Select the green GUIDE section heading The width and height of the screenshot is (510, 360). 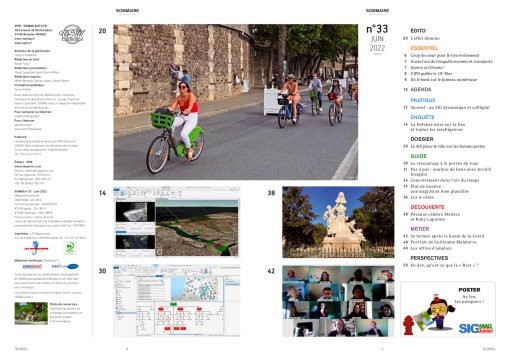418,156
